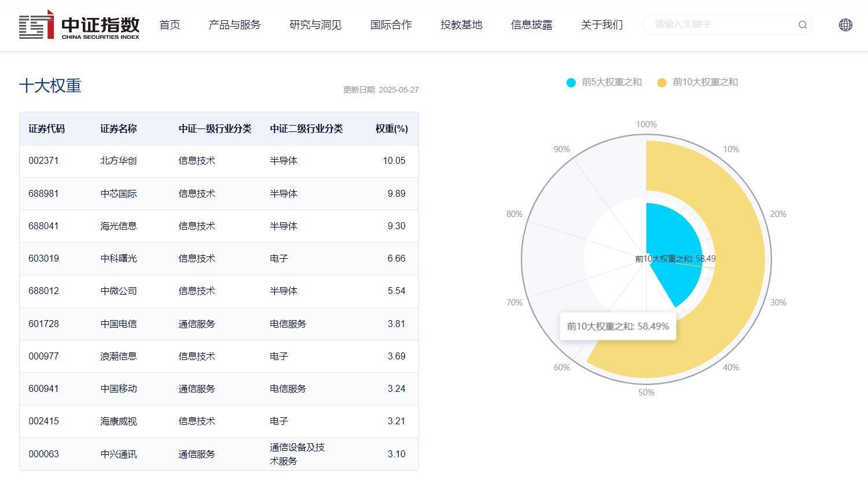
Task: Click the stock code 000063
Action: 43,454
